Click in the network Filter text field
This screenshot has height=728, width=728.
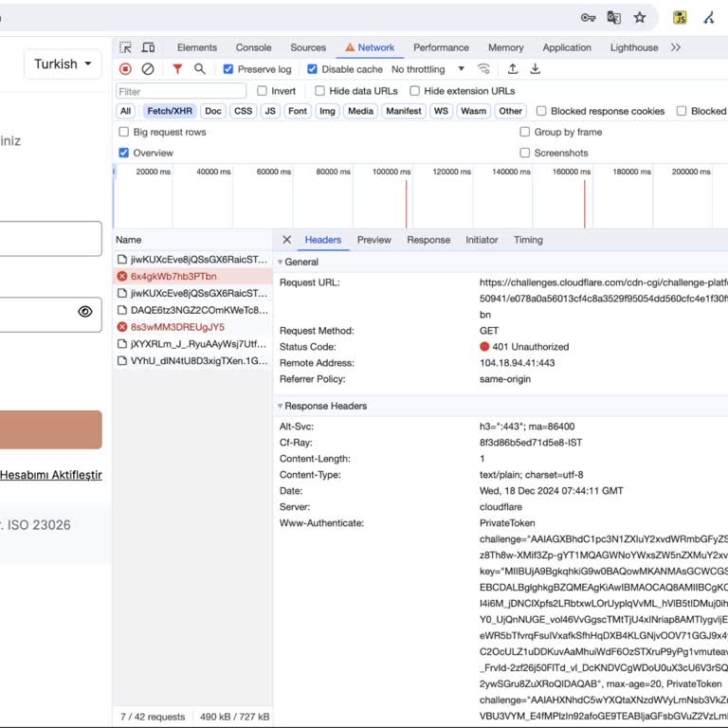181,91
